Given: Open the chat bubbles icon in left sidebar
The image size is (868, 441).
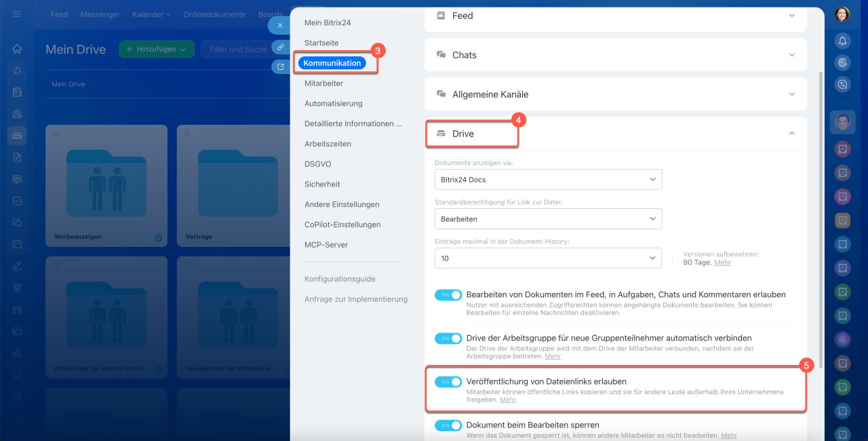Looking at the screenshot, I should click(x=17, y=223).
